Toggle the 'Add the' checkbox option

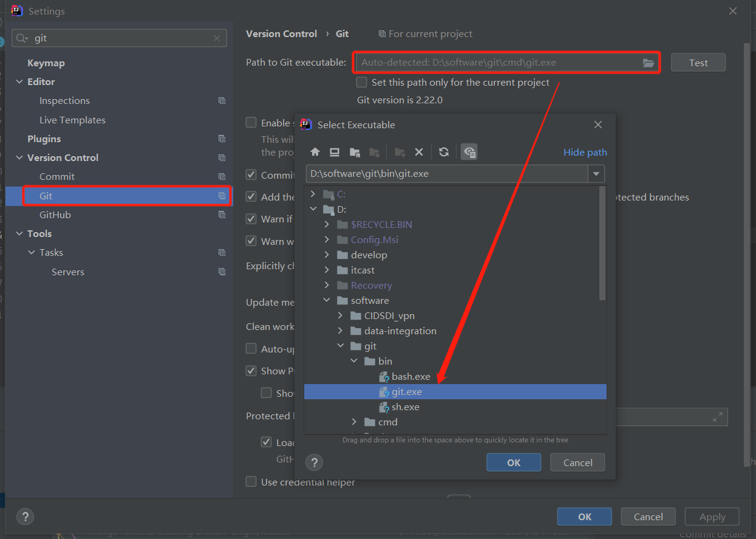[251, 197]
